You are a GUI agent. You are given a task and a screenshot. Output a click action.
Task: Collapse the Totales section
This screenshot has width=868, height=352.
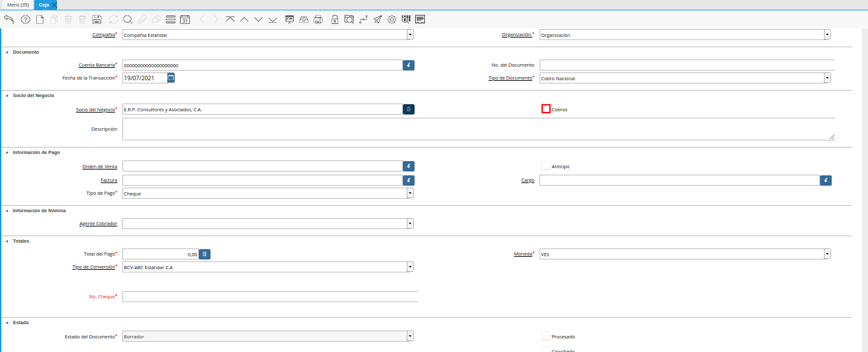click(x=7, y=241)
